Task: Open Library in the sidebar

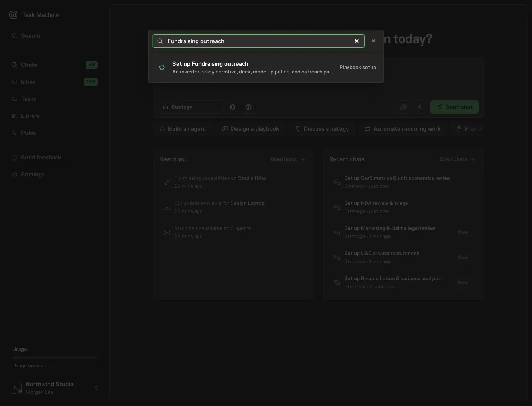Action: pyautogui.click(x=55, y=116)
